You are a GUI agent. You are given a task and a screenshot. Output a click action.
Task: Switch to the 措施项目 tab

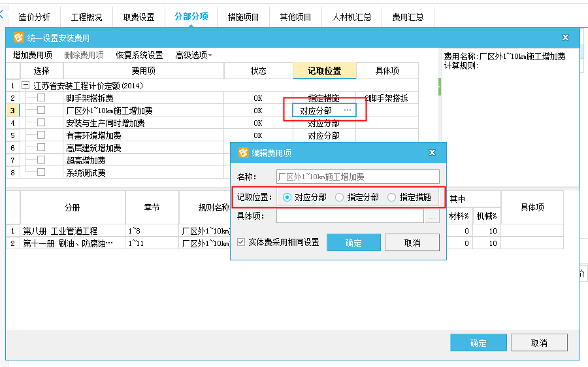(x=243, y=17)
